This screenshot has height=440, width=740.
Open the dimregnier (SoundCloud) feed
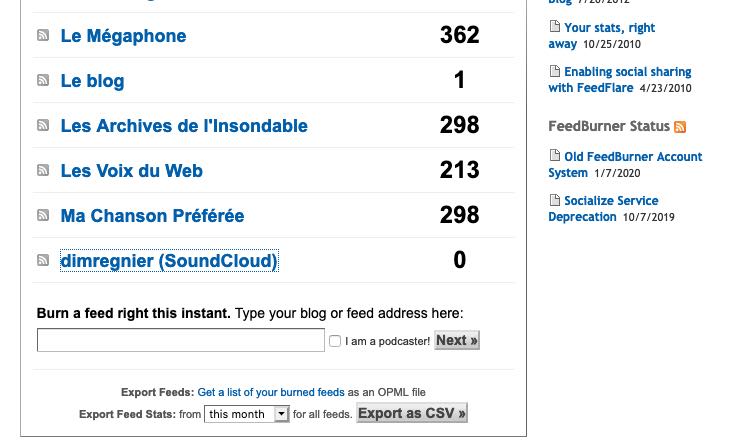click(x=169, y=261)
